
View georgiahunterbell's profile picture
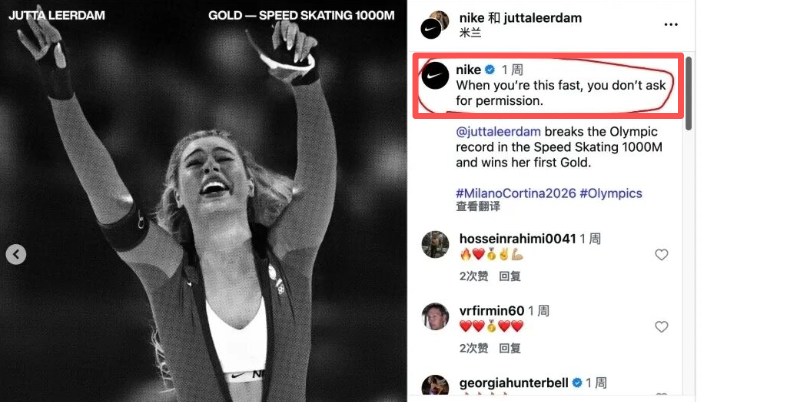coord(435,385)
